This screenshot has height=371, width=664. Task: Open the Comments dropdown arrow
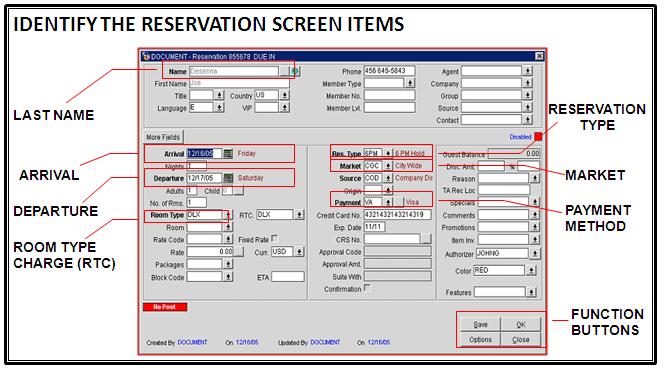pyautogui.click(x=534, y=215)
